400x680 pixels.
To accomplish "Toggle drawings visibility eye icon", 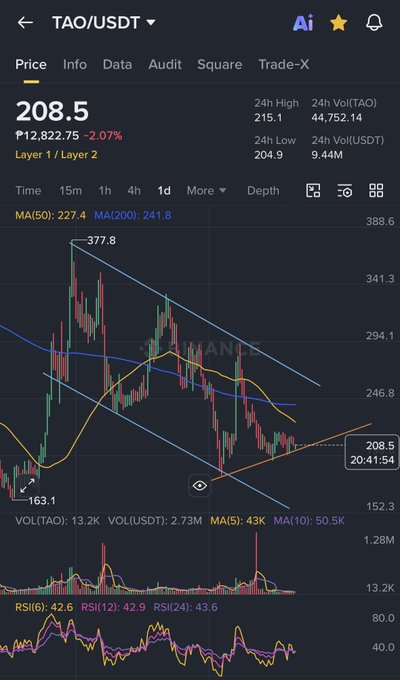I will 200,485.
